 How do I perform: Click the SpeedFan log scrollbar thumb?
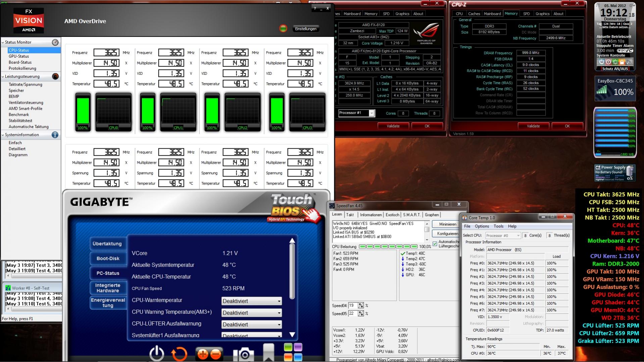(427, 230)
